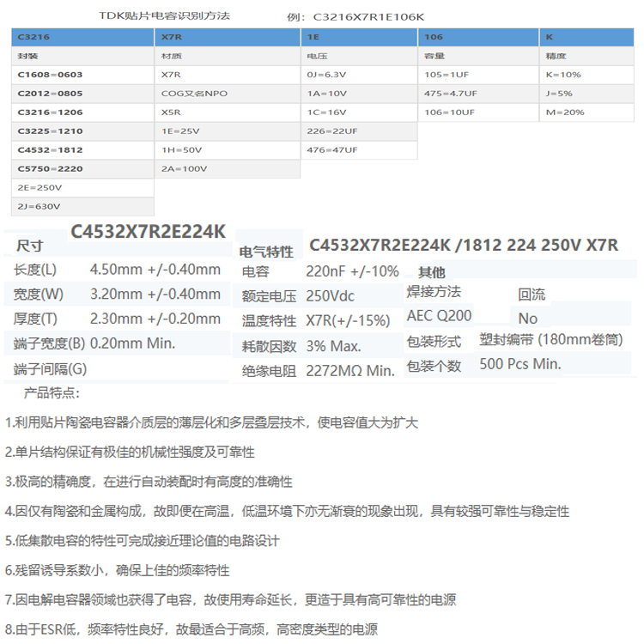Click feature line 4 about 陶瓷和金属
This screenshot has height=644, width=644.
(287, 512)
